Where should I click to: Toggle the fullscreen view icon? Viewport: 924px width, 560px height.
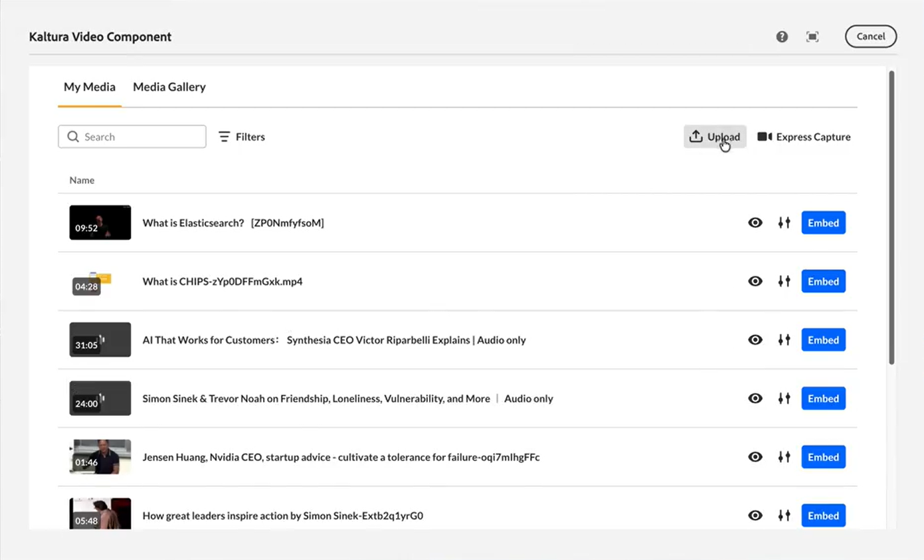(x=812, y=37)
